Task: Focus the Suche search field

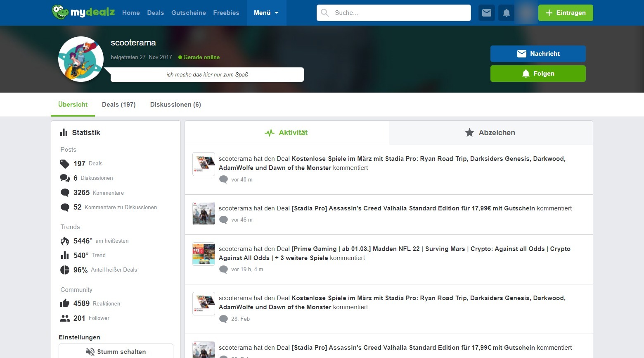Action: coord(394,13)
